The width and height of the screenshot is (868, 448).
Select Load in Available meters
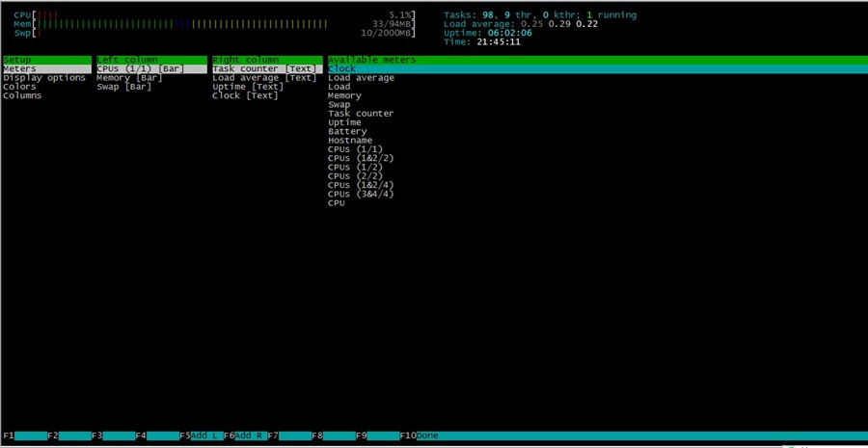click(x=339, y=87)
